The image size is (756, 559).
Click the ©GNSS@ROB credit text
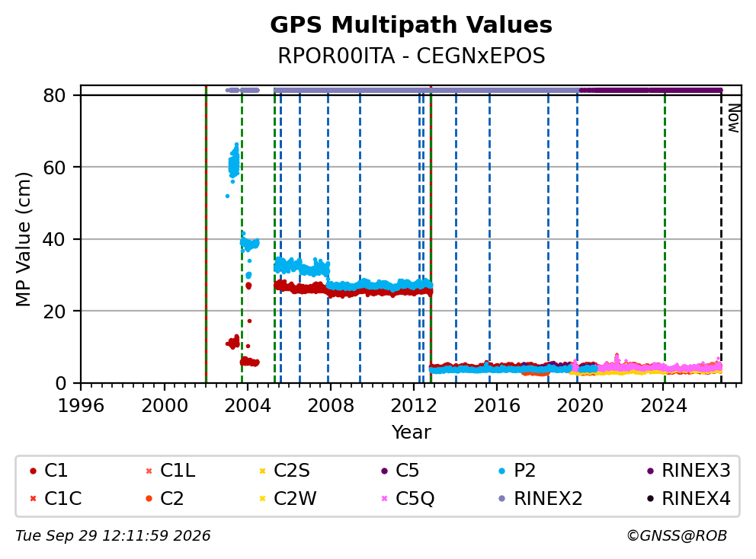pos(677,535)
